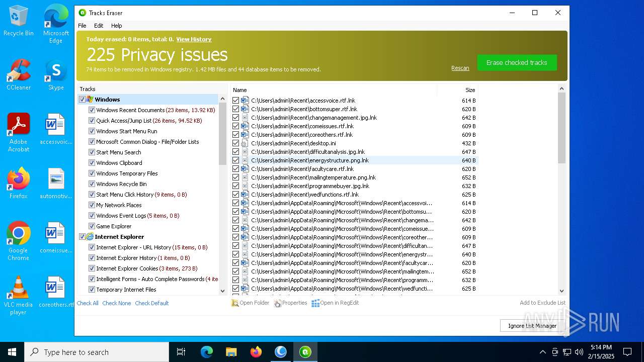
Task: Launch Google Chrome desktop icon
Action: tap(19, 241)
